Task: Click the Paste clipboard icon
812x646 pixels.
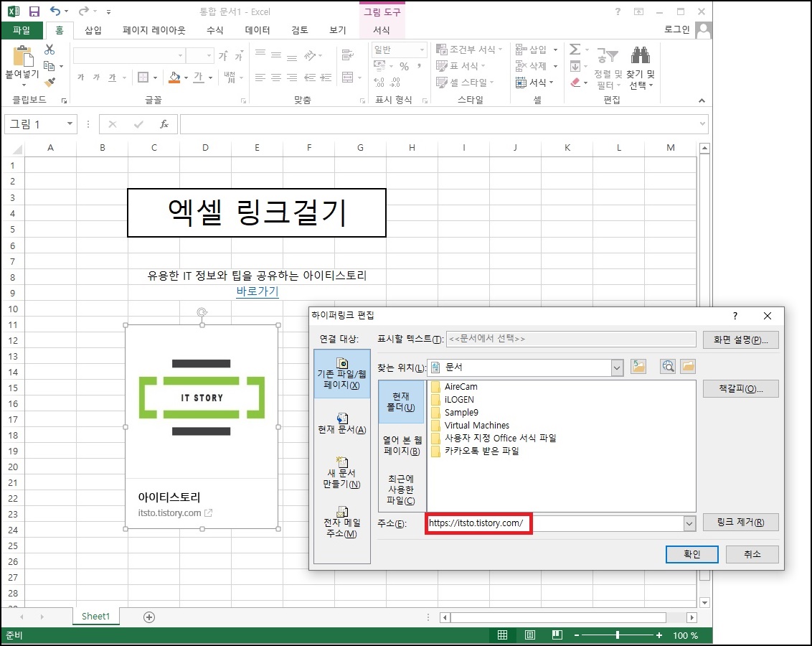Action: point(22,56)
